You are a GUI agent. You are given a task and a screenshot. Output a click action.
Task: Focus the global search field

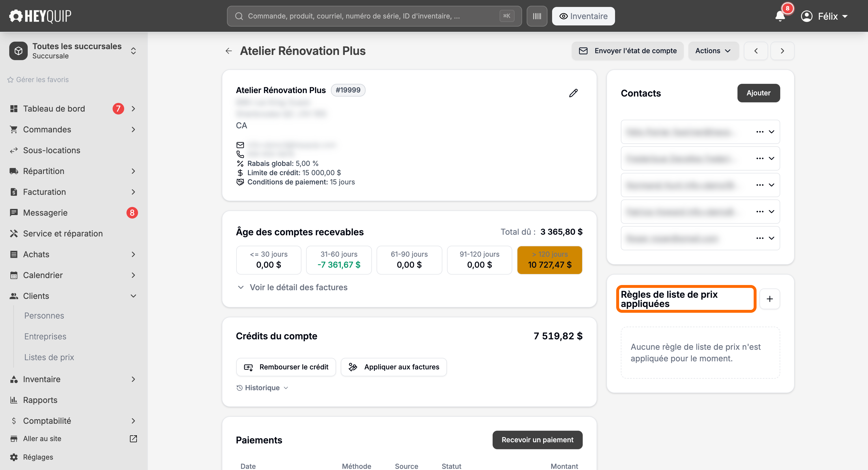point(374,16)
